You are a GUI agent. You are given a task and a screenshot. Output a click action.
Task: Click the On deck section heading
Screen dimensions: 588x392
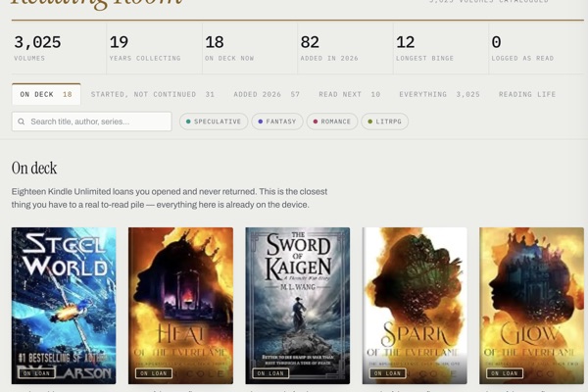click(x=34, y=168)
